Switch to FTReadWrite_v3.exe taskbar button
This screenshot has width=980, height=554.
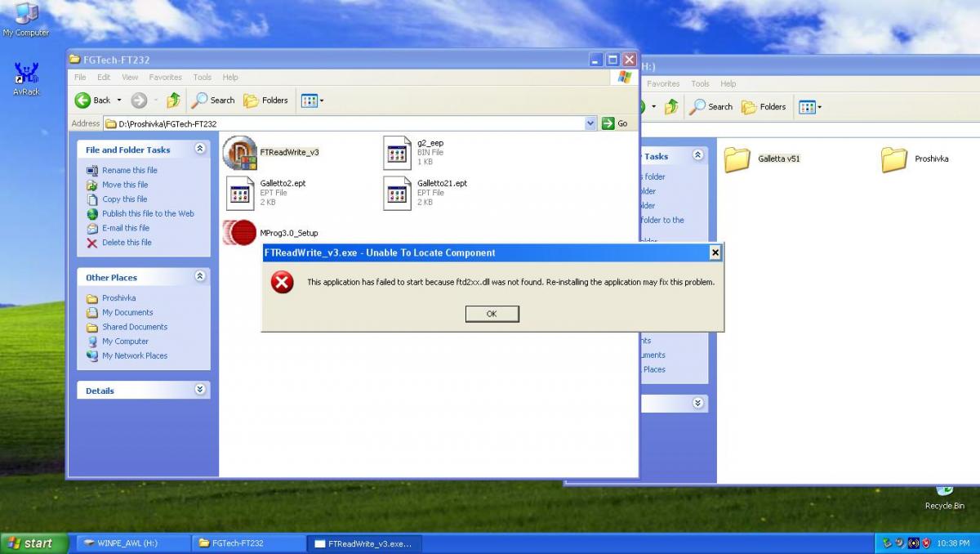click(x=364, y=543)
